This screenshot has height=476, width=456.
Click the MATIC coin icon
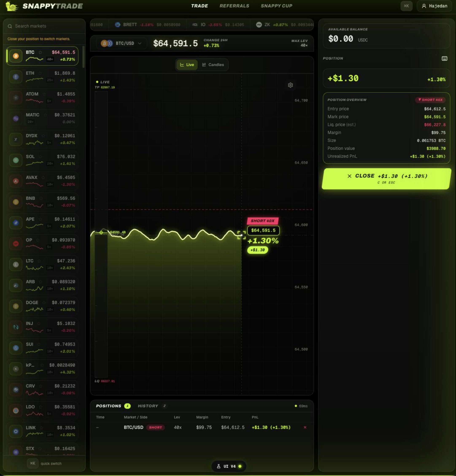pos(16,118)
